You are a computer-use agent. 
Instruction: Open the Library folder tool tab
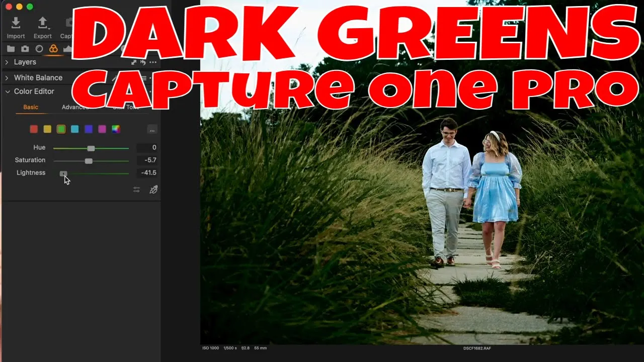pyautogui.click(x=11, y=49)
